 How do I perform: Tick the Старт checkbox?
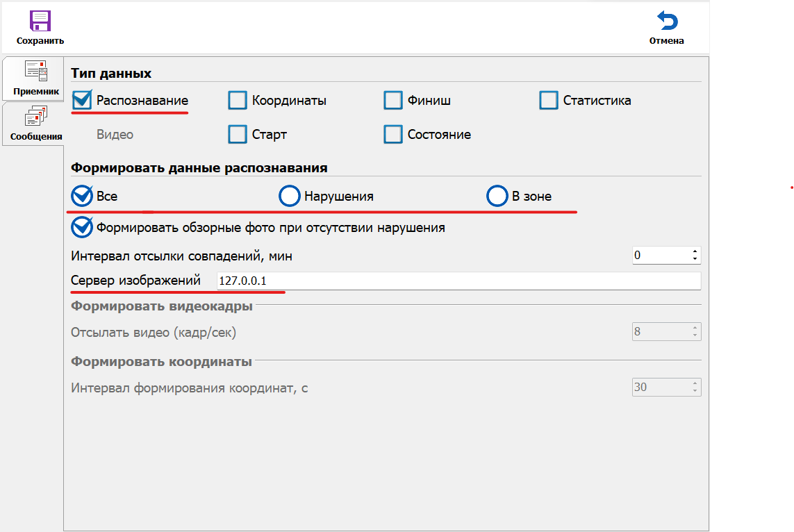[238, 134]
